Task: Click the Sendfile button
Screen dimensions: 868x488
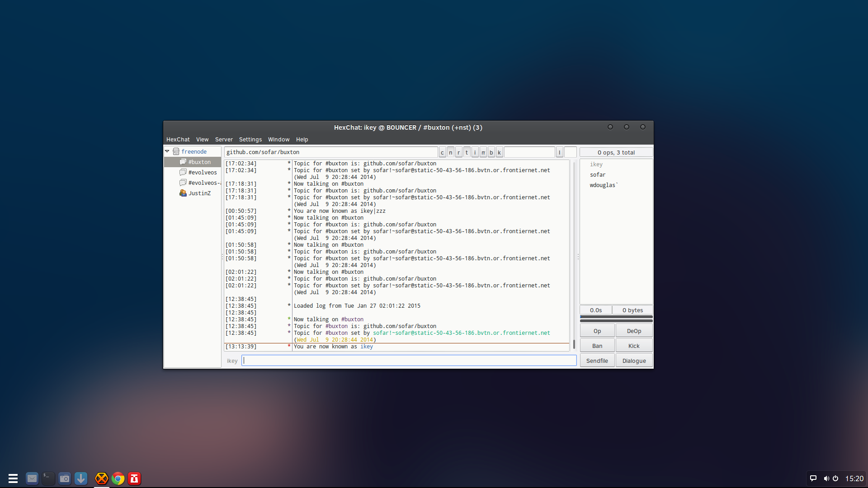Action: (x=597, y=361)
